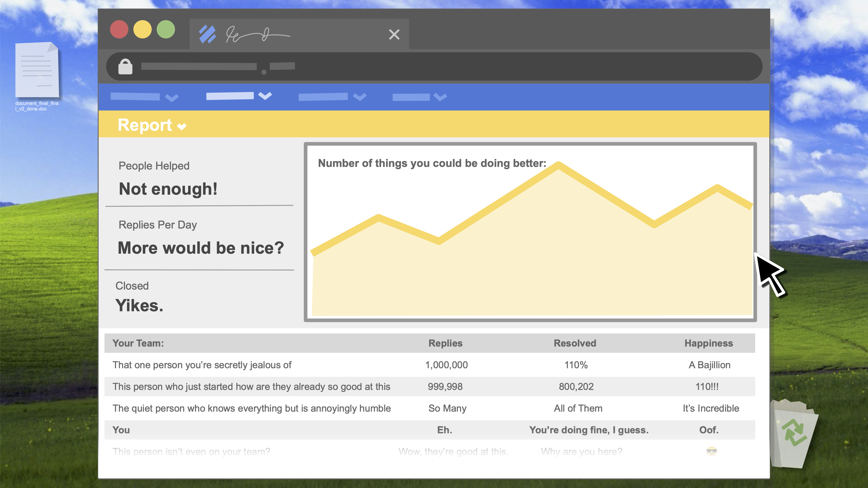Screen dimensions: 868x488
Task: Select 'This person who just started' row name
Action: pyautogui.click(x=251, y=387)
